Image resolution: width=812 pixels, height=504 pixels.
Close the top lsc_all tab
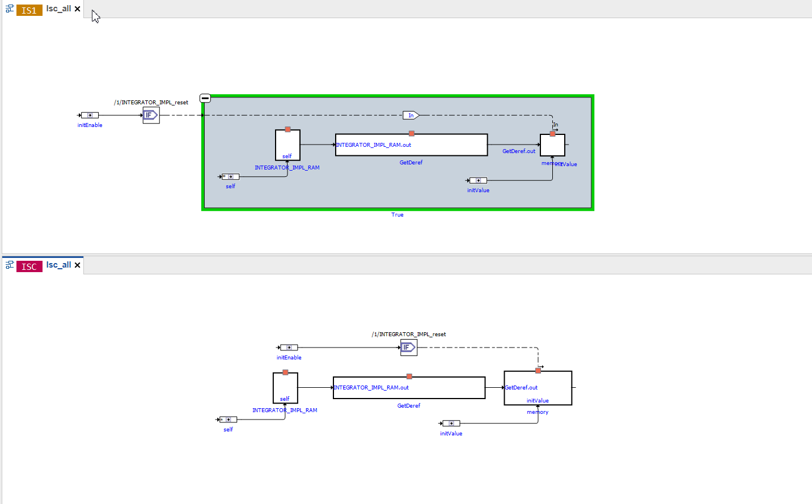pos(78,9)
